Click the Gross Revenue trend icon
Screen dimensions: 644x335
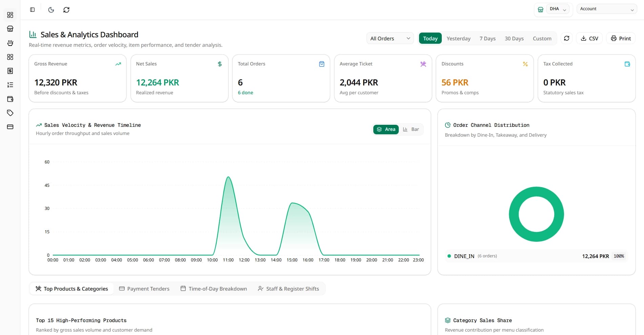pos(118,64)
